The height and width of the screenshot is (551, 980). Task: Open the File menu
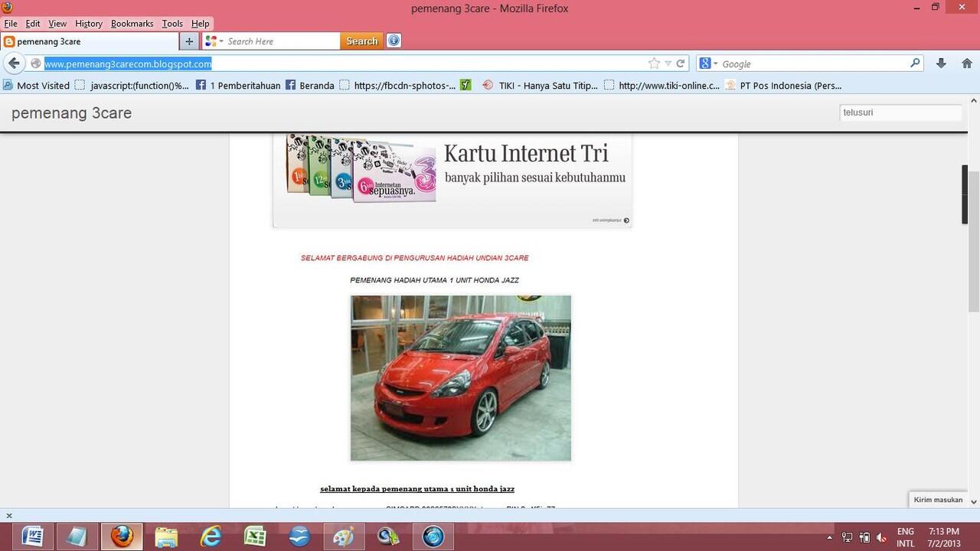pos(11,24)
